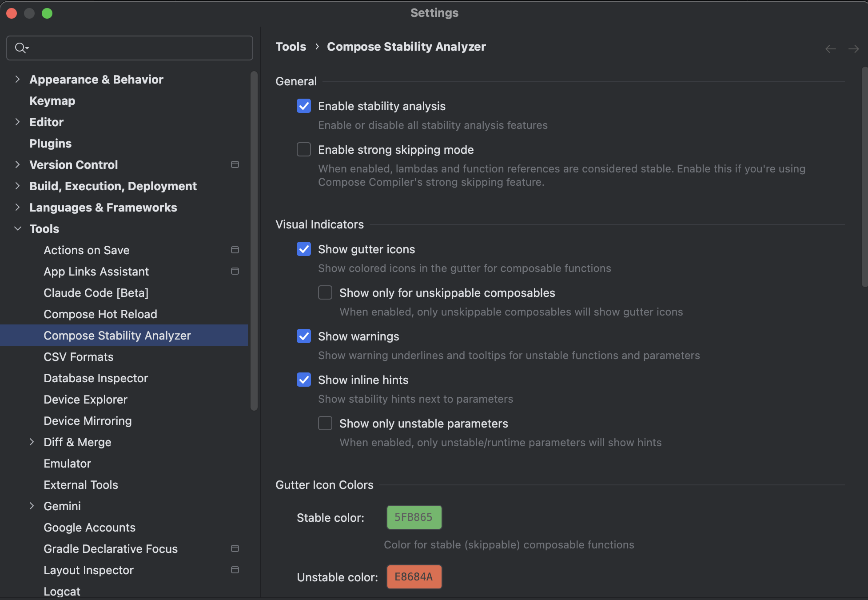Click the search magnifier icon
Image resolution: width=868 pixels, height=600 pixels.
pos(21,48)
